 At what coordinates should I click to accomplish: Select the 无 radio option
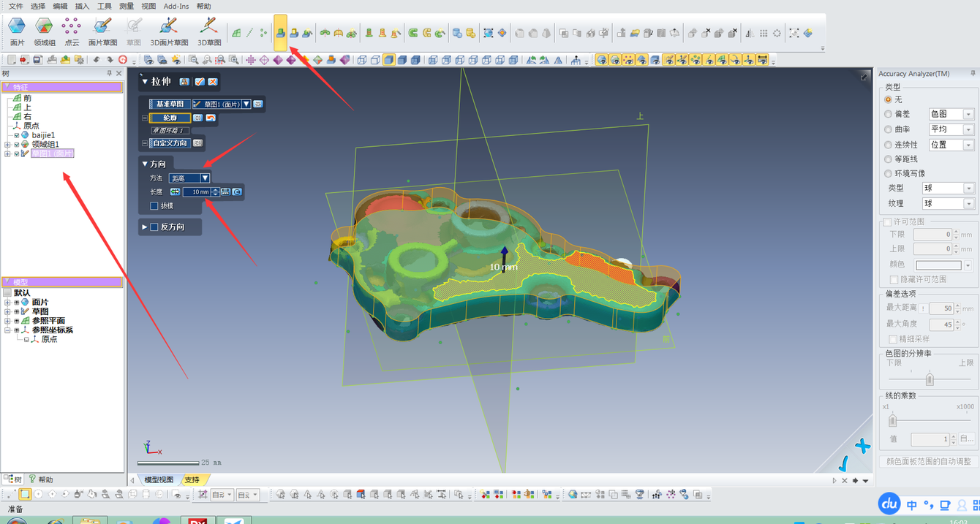[889, 99]
